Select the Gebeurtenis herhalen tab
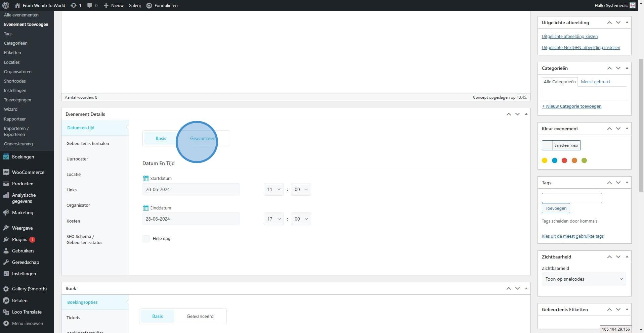 [88, 143]
